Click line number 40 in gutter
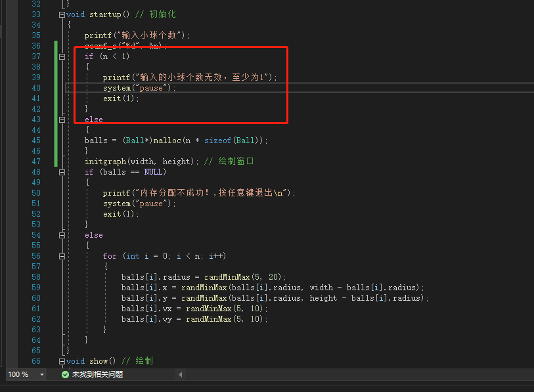 36,88
